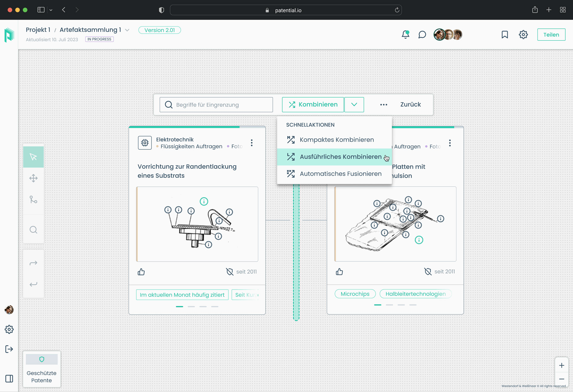This screenshot has width=573, height=392.
Task: Choose Kompaktes Kombinieren from menu
Action: (x=336, y=140)
